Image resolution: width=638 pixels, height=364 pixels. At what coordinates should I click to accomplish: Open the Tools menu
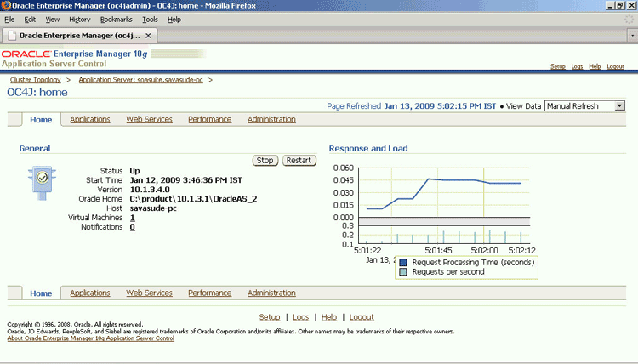point(150,20)
